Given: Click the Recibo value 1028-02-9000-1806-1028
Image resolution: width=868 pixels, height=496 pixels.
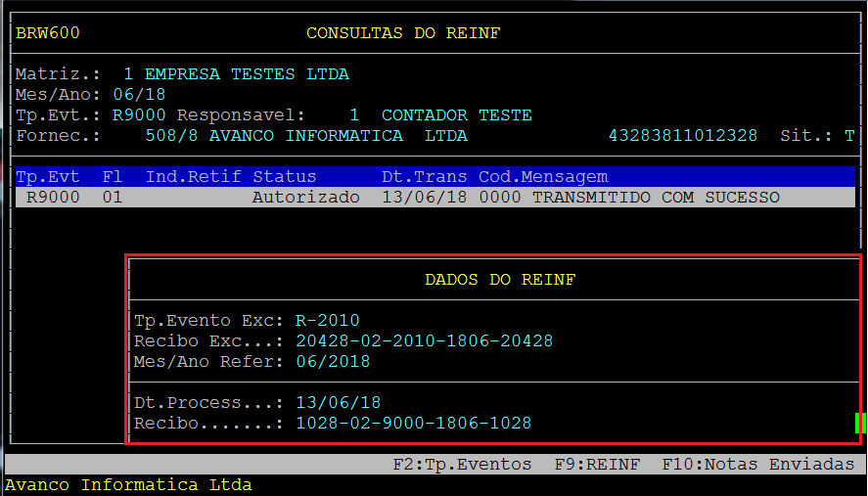Looking at the screenshot, I should point(413,424).
